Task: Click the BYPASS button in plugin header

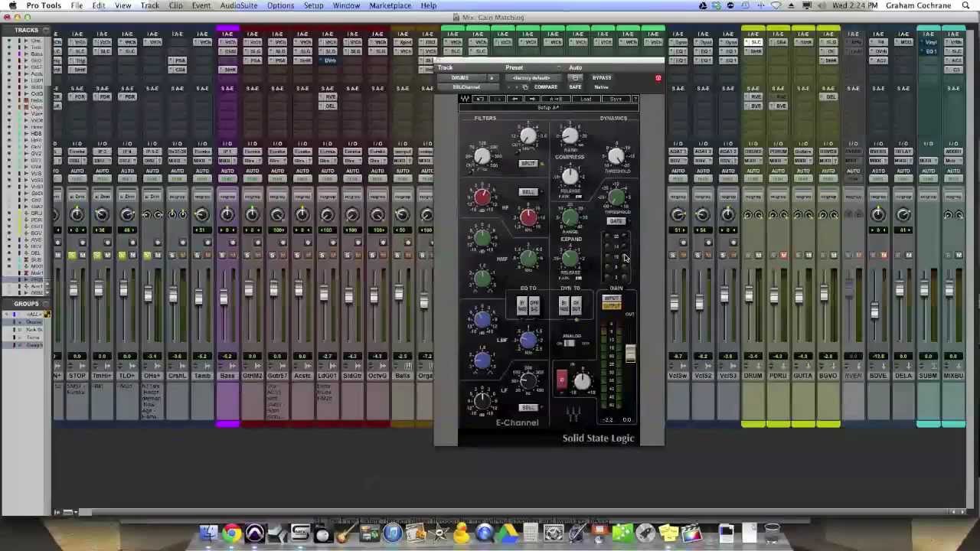Action: (602, 77)
